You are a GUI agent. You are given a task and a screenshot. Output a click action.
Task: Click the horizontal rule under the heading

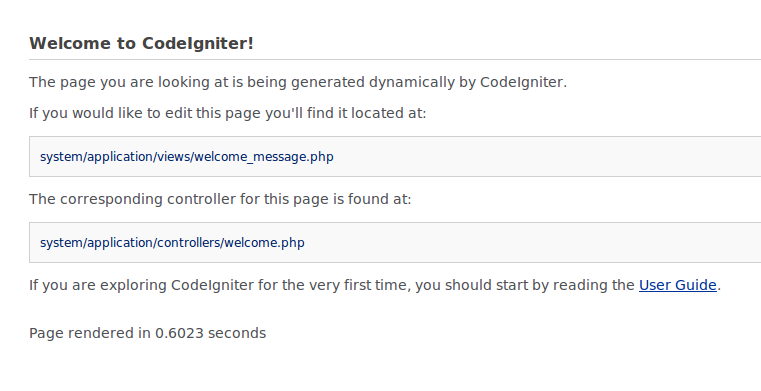pyautogui.click(x=395, y=60)
